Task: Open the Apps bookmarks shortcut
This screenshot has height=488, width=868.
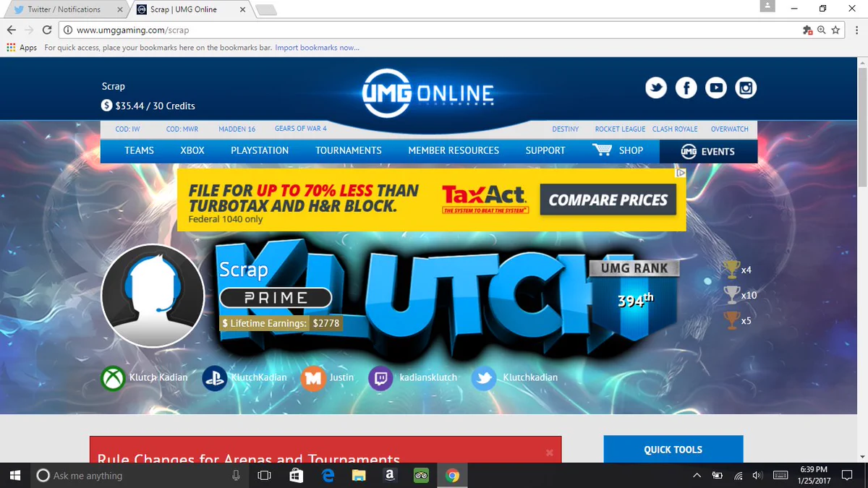Action: [x=22, y=48]
